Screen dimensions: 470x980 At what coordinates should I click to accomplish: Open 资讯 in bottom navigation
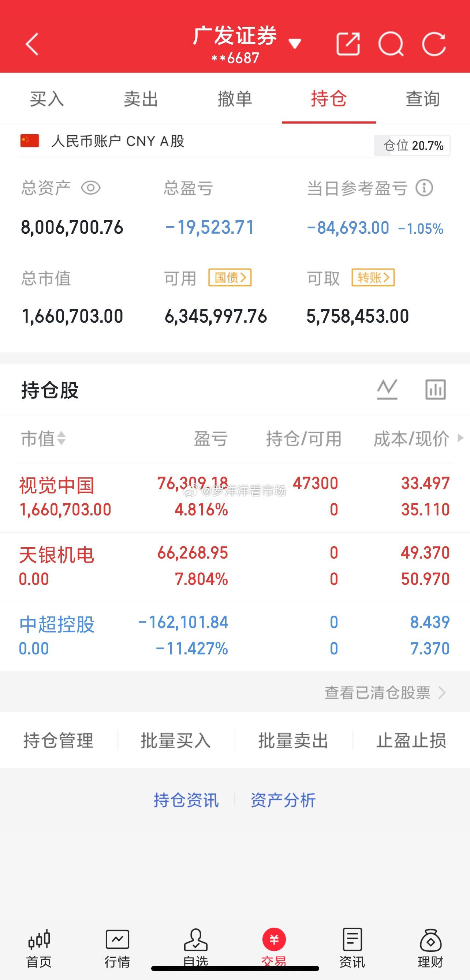pyautogui.click(x=352, y=948)
